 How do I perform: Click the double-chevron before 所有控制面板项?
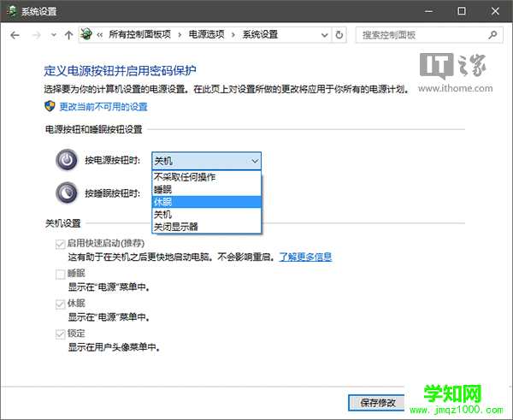[100, 35]
